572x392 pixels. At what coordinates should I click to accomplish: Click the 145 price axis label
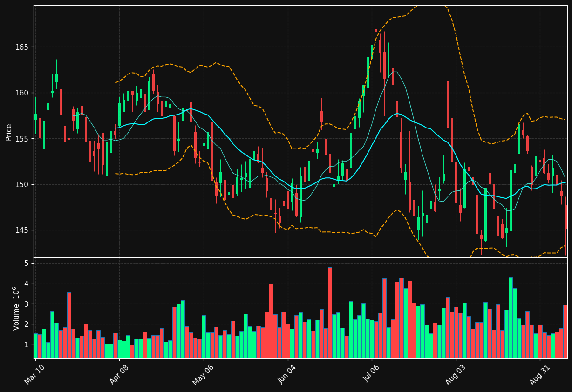coord(22,230)
